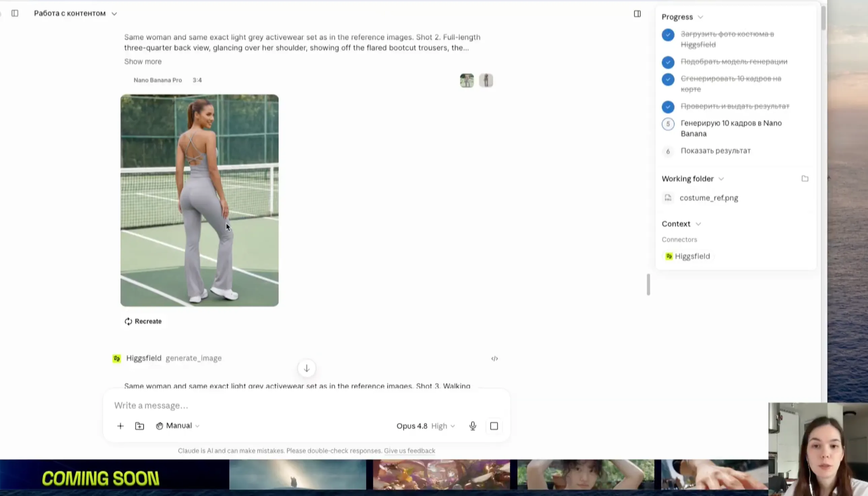Image resolution: width=868 pixels, height=496 pixels.
Task: Activate microphone voice input
Action: click(x=472, y=426)
